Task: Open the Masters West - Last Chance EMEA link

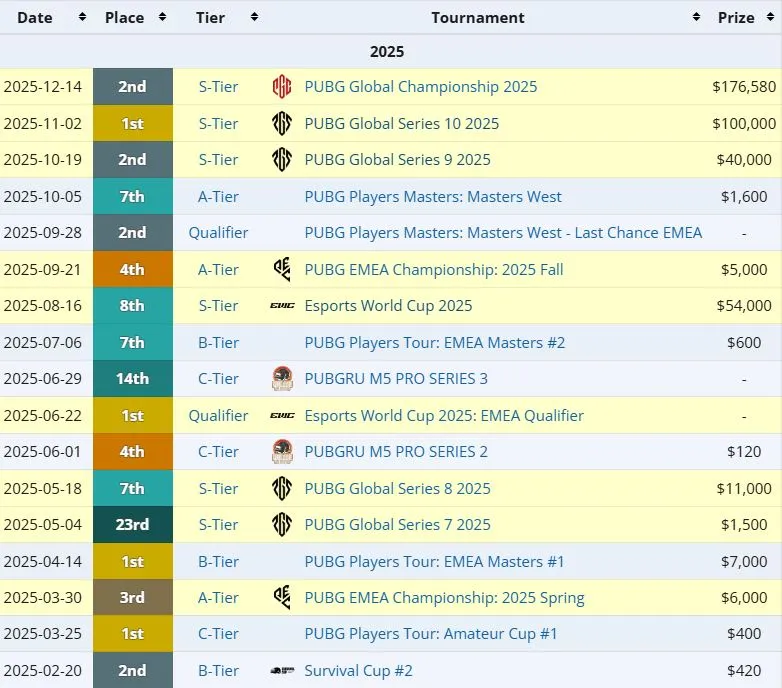Action: point(503,233)
